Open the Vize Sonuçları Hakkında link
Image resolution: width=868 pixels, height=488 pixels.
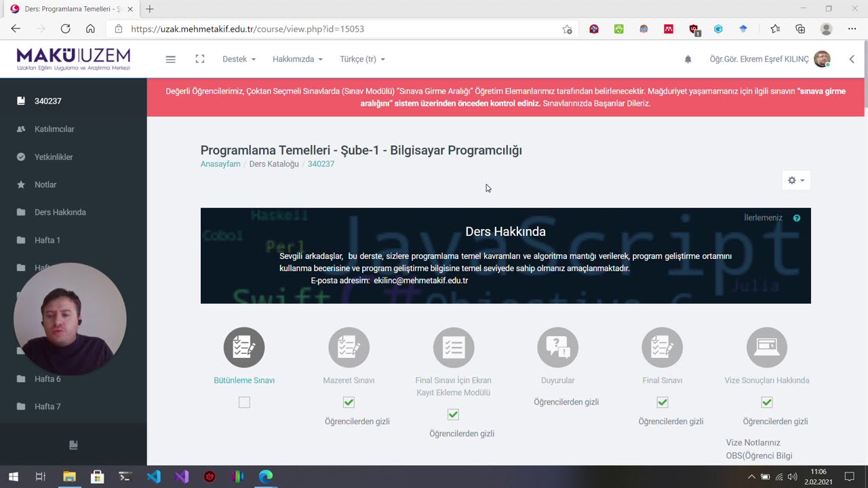pos(767,380)
